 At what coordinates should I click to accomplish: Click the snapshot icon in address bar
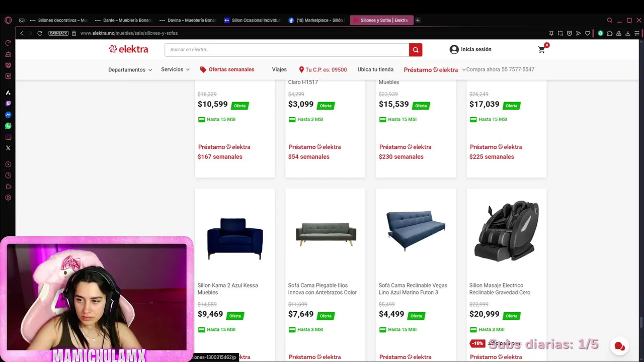click(560, 33)
